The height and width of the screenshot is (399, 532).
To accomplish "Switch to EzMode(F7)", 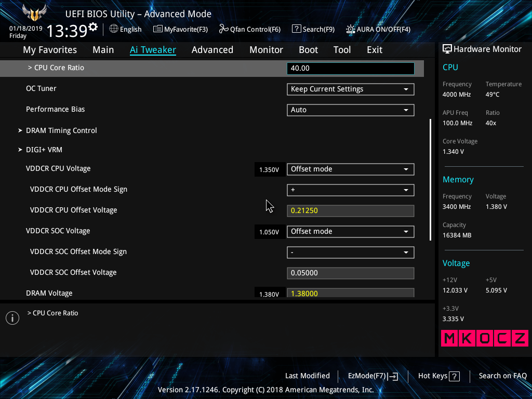I will tap(373, 376).
